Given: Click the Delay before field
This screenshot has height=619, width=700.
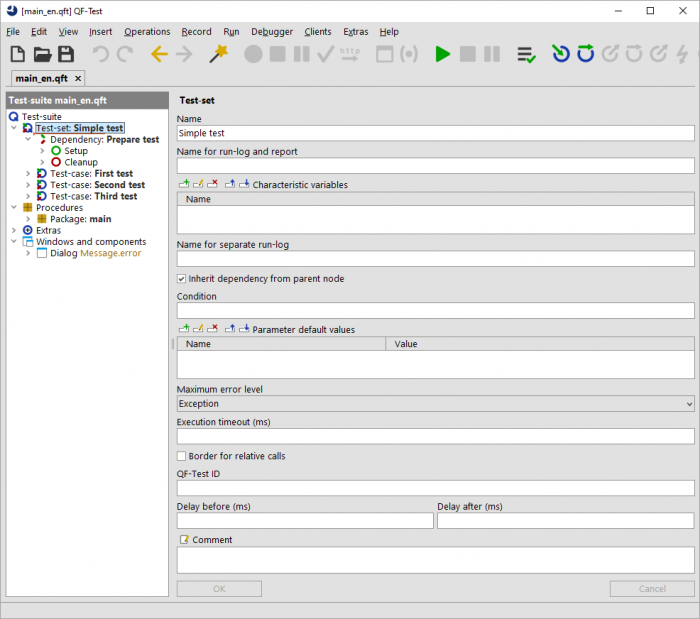Looking at the screenshot, I should pyautogui.click(x=305, y=521).
